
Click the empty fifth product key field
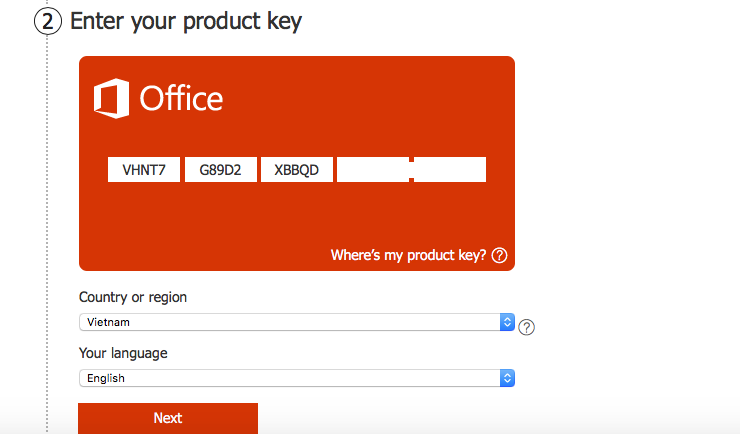(x=450, y=169)
